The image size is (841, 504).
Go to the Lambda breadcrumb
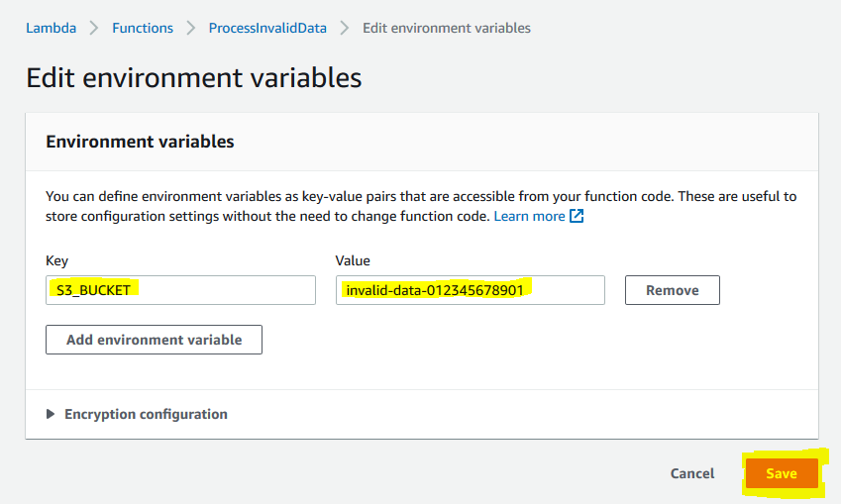tap(51, 28)
